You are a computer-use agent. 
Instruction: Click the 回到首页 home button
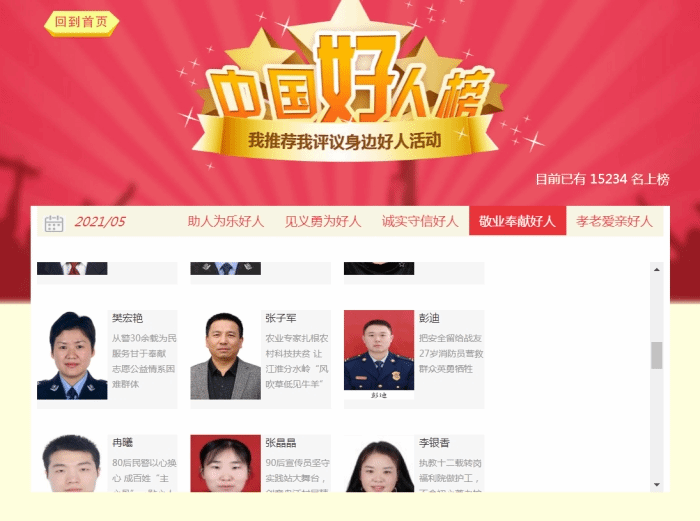tap(81, 23)
